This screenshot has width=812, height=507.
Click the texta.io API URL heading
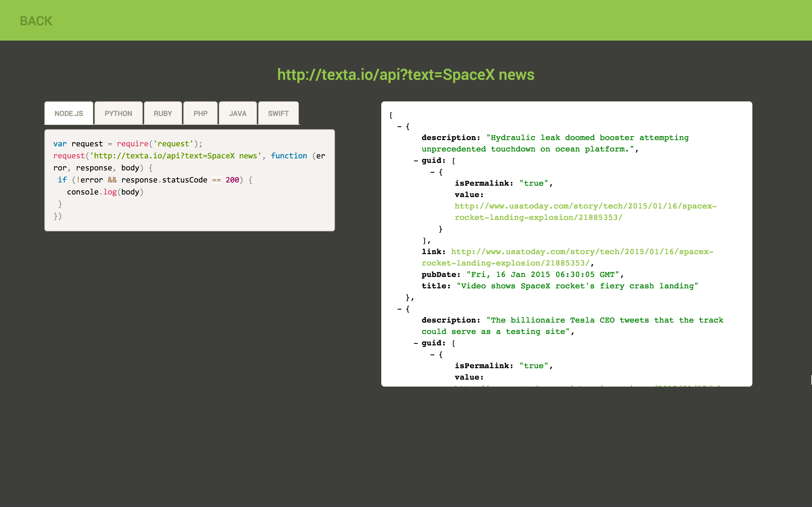point(405,74)
